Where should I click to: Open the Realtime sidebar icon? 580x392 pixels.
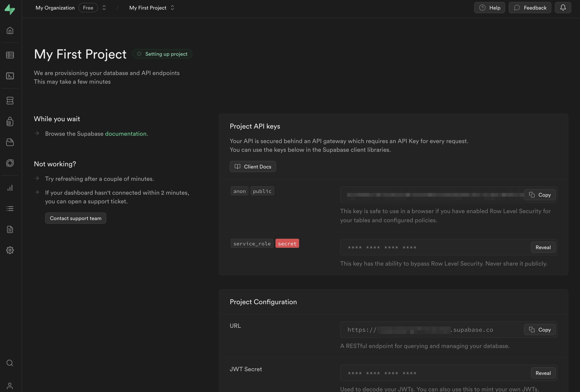pos(10,163)
